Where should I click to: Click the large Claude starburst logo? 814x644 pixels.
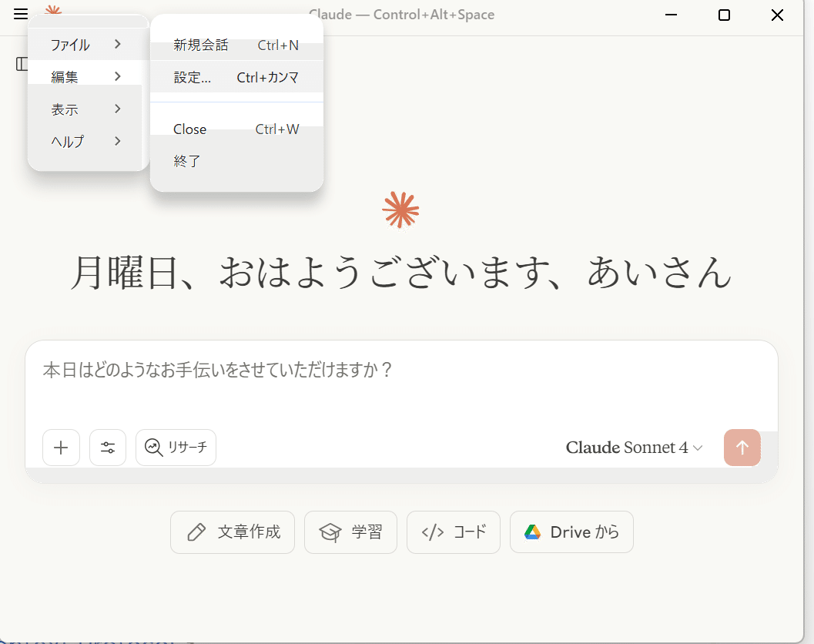click(x=400, y=209)
